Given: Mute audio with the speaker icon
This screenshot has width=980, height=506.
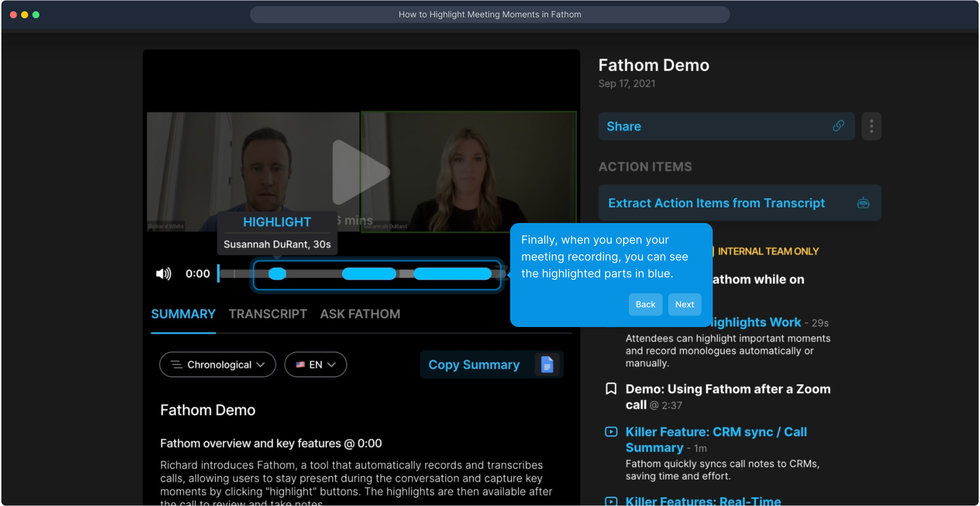Looking at the screenshot, I should [164, 274].
